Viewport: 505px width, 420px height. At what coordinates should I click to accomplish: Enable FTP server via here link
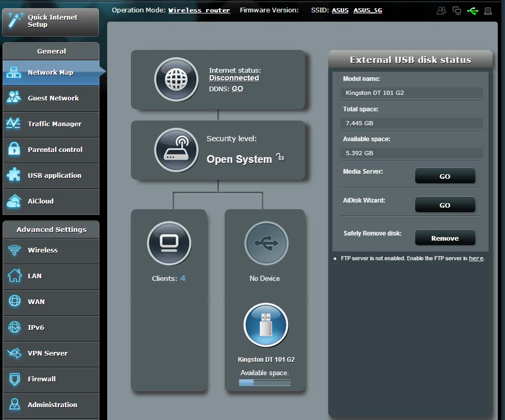(476, 258)
